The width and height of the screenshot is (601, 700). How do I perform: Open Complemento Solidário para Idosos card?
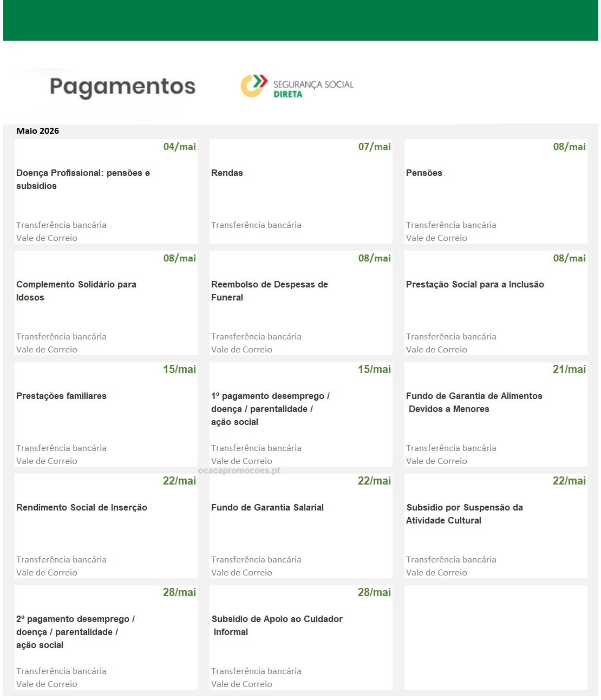[x=76, y=291]
